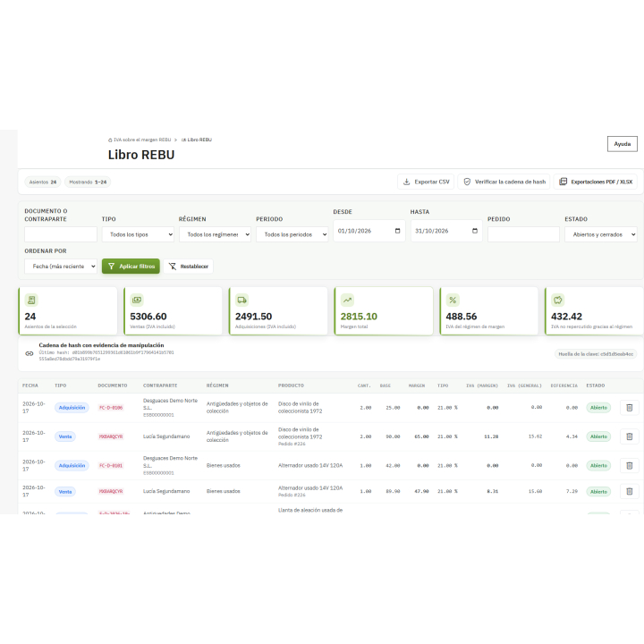644x644 pixels.
Task: Open the Hasta date calendar picker
Action: click(475, 231)
